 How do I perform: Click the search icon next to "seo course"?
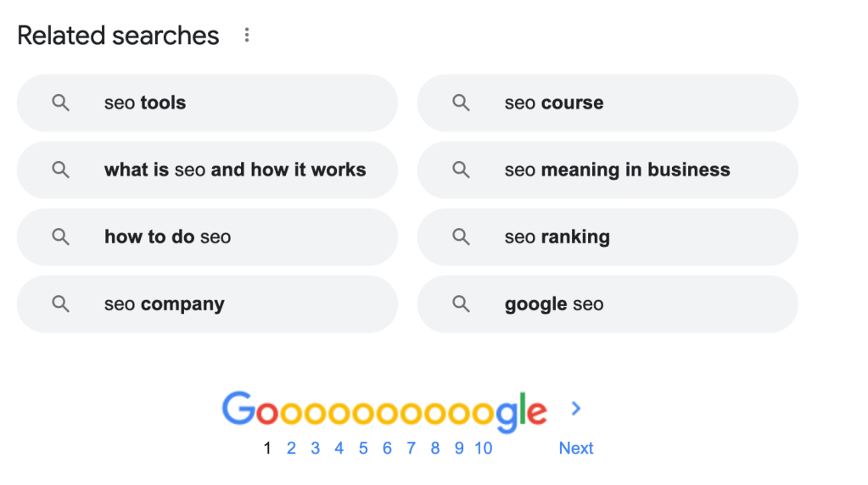coord(461,103)
